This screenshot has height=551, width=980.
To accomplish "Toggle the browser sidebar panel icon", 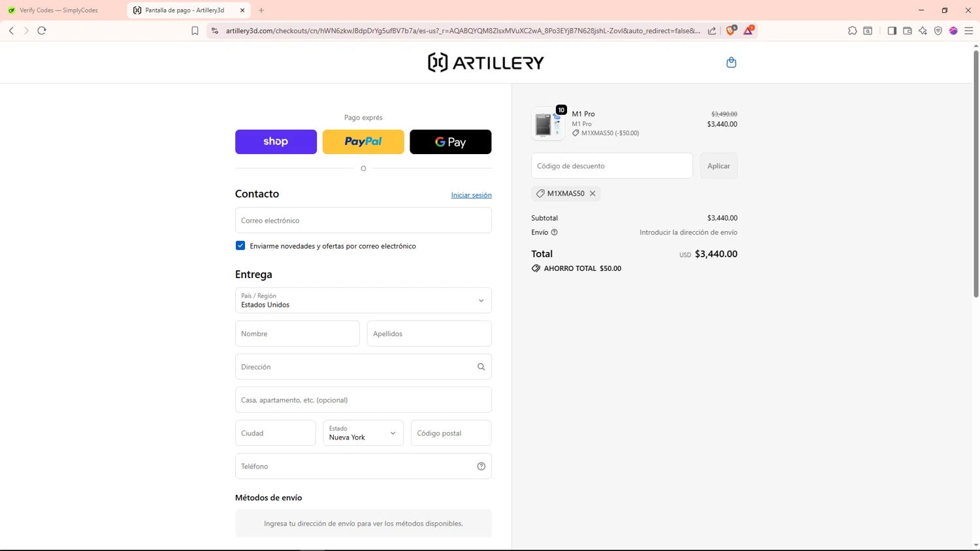I will coord(892,31).
